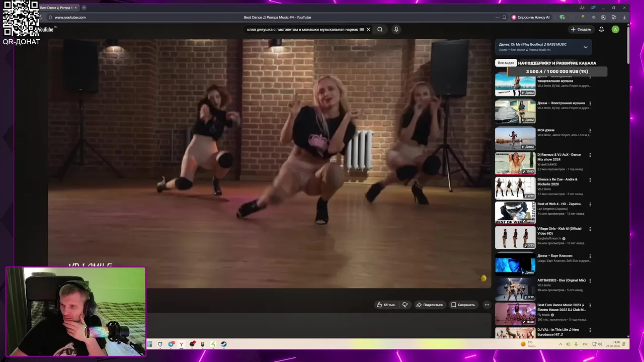Dislike the video with the thumbs down icon
Image resolution: width=644 pixels, height=362 pixels.
405,305
